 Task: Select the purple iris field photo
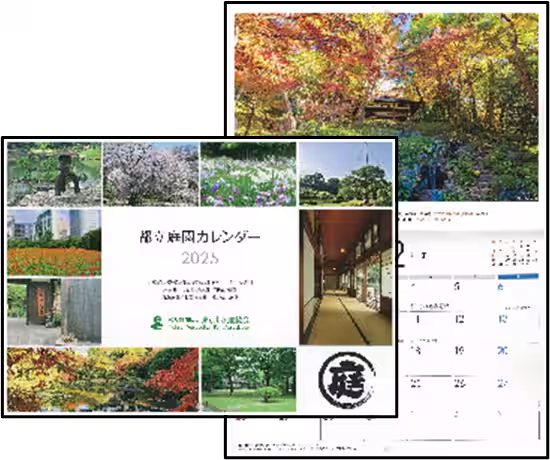coord(248,174)
